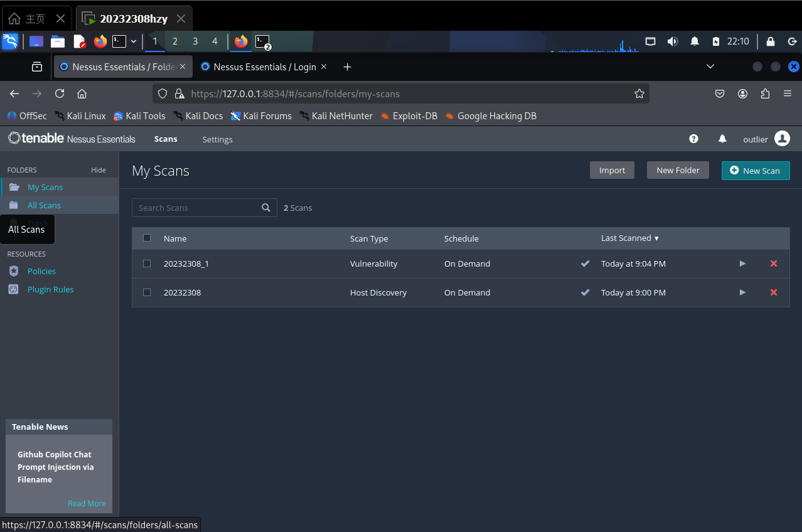Viewport: 802px width, 532px height.
Task: Open the Kali Tools bookmark
Action: pos(139,115)
